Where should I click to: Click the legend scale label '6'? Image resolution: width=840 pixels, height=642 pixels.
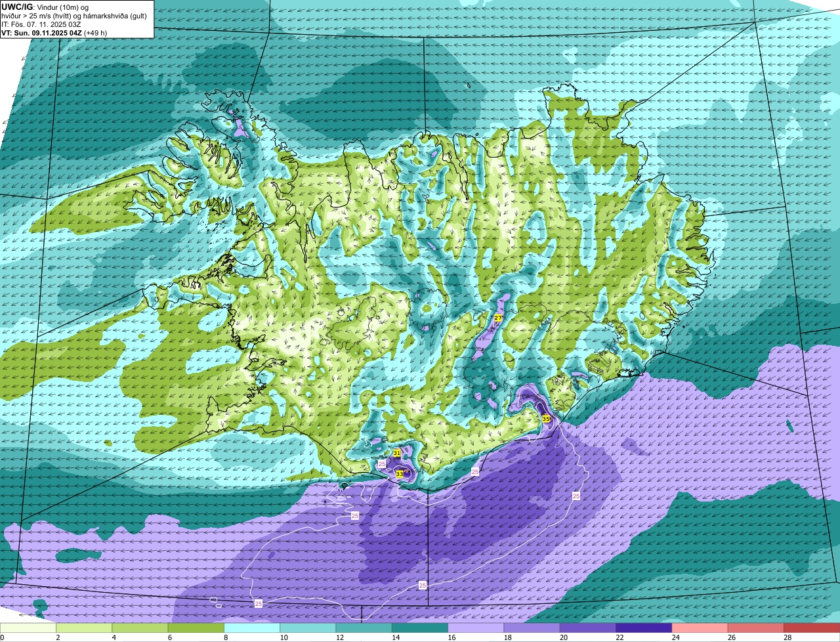[x=169, y=637]
